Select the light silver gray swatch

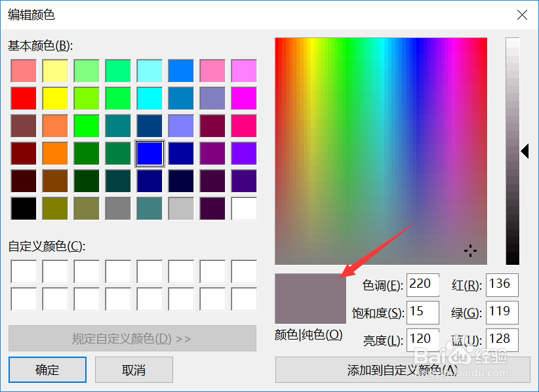point(181,208)
